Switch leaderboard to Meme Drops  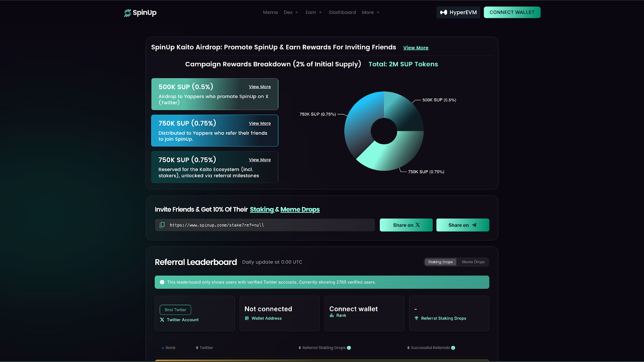point(473,262)
